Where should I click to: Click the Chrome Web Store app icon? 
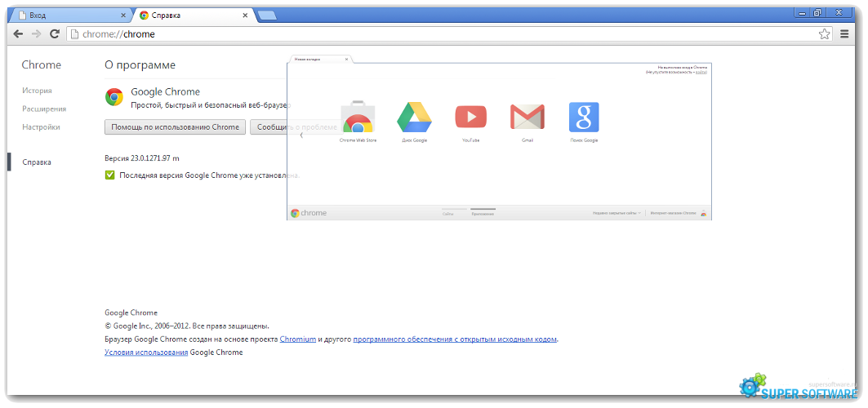(358, 117)
